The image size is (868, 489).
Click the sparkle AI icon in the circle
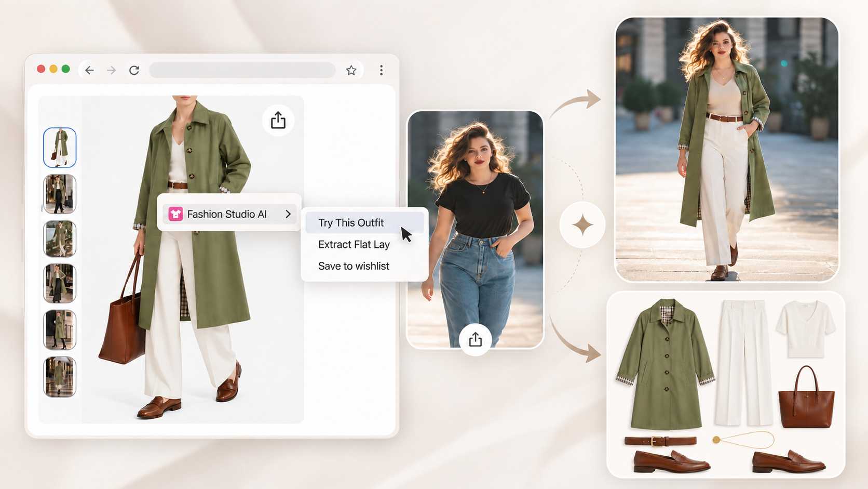click(x=582, y=225)
